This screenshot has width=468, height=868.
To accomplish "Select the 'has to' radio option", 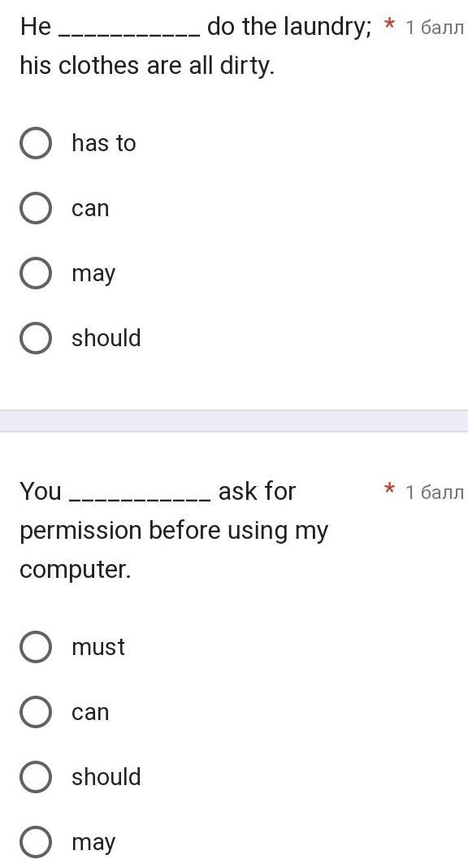I will click(x=36, y=143).
